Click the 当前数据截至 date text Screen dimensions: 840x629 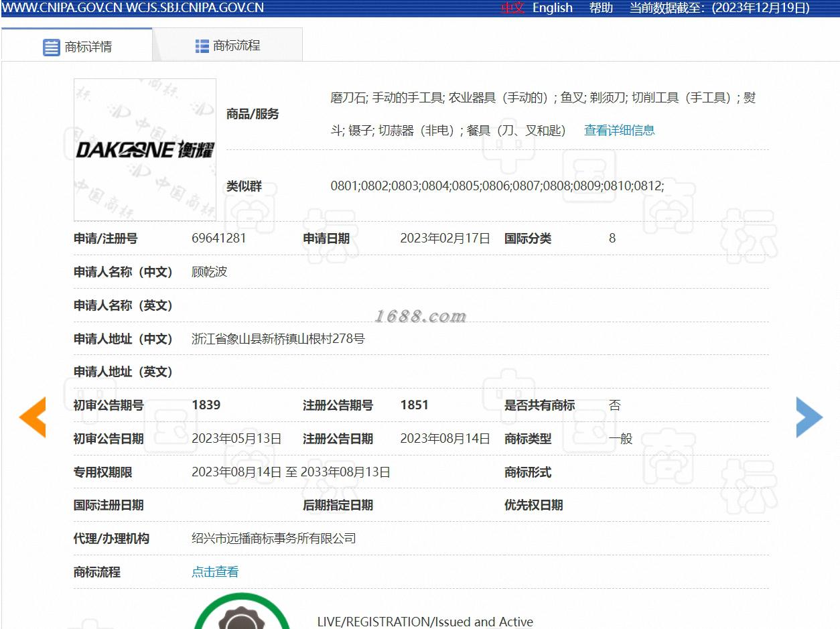719,8
